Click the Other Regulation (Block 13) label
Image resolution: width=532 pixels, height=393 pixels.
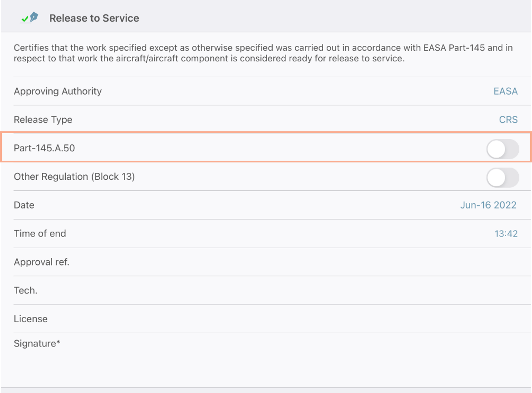(74, 177)
